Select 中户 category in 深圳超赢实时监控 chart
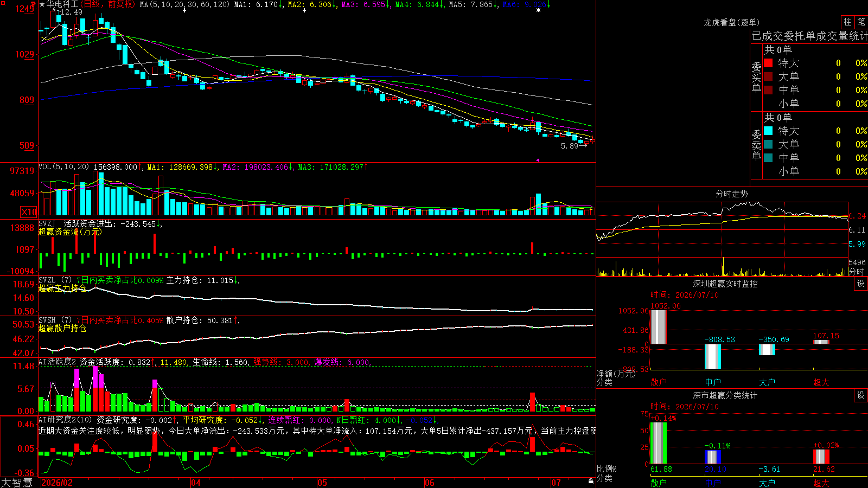868x488 pixels. click(713, 382)
